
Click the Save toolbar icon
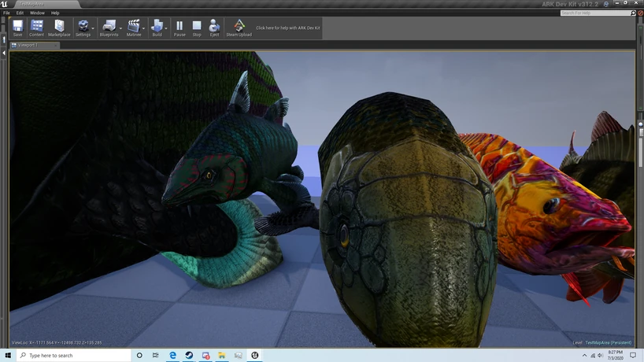coord(17,28)
